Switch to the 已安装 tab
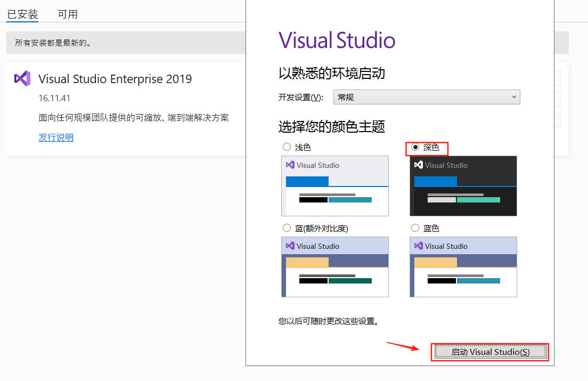 click(x=22, y=14)
